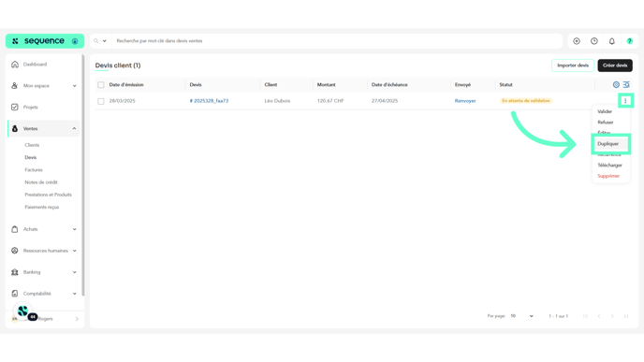
Task: Tick the checkbox for the 28/03/2025 devis row
Action: coord(101,101)
